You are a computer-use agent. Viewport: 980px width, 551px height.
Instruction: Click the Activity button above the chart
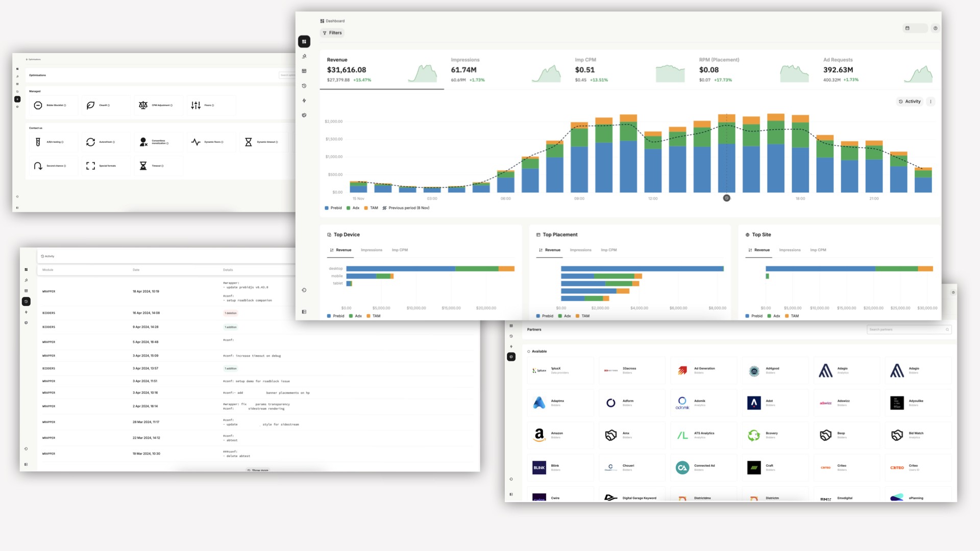click(910, 102)
